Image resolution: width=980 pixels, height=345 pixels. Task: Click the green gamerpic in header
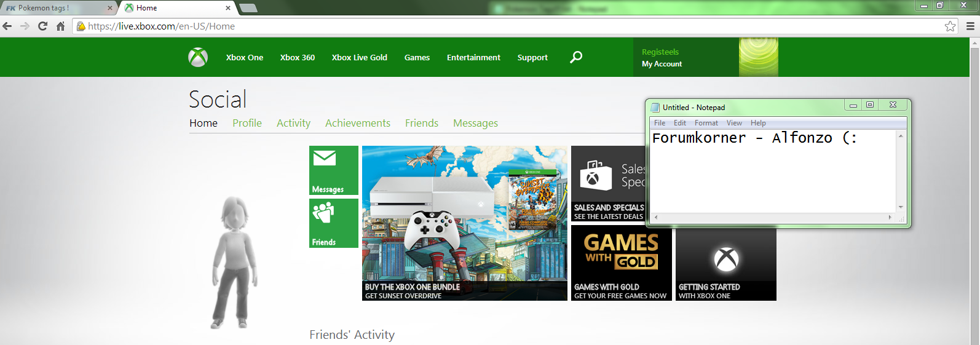click(x=759, y=57)
